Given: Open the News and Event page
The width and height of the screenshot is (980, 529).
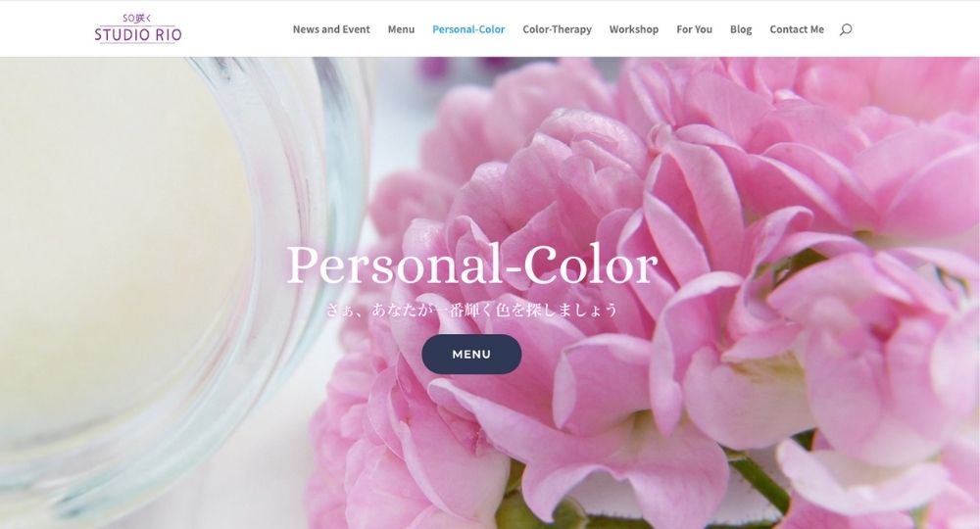Looking at the screenshot, I should 331,29.
